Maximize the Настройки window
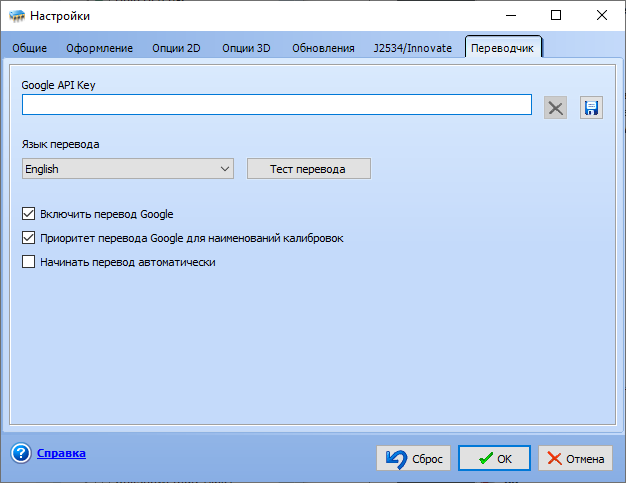Image resolution: width=626 pixels, height=483 pixels. pos(556,16)
